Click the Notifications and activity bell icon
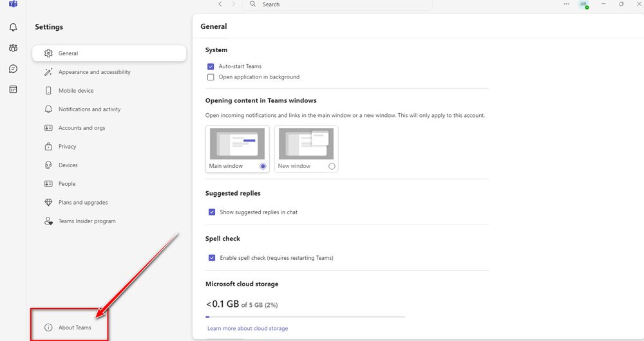This screenshot has height=341, width=644. click(x=48, y=109)
